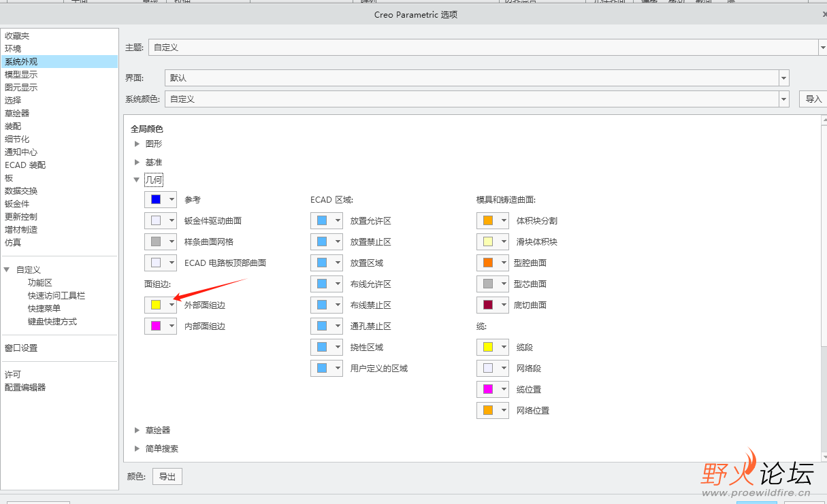
Task: Open 快速访问工具栏 customization
Action: [56, 296]
